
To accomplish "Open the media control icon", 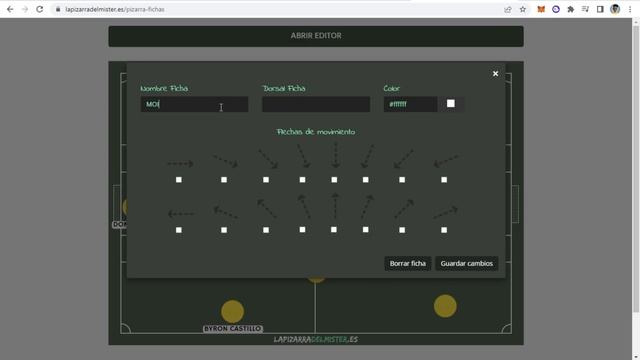I will [x=585, y=9].
